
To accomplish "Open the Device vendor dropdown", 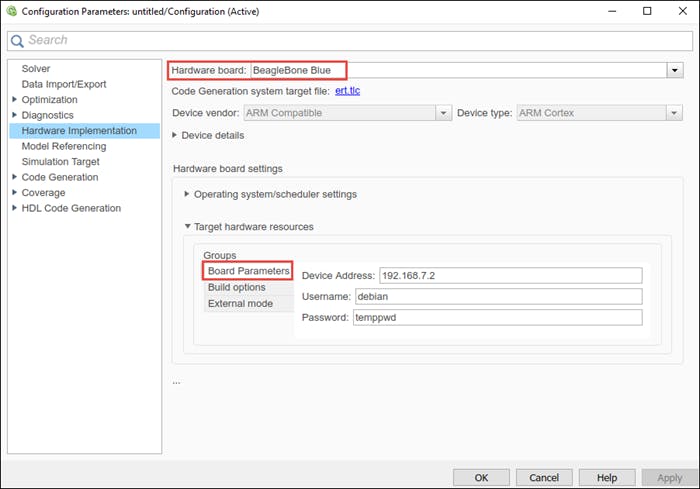I will (x=443, y=113).
